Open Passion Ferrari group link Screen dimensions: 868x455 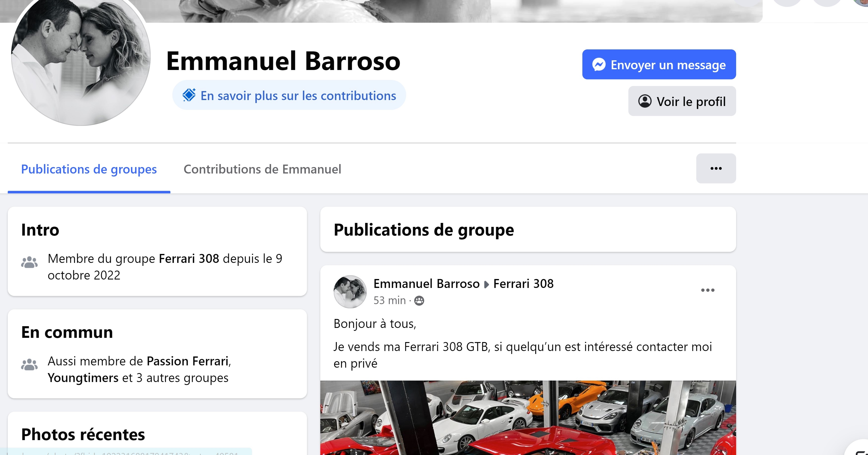(188, 361)
